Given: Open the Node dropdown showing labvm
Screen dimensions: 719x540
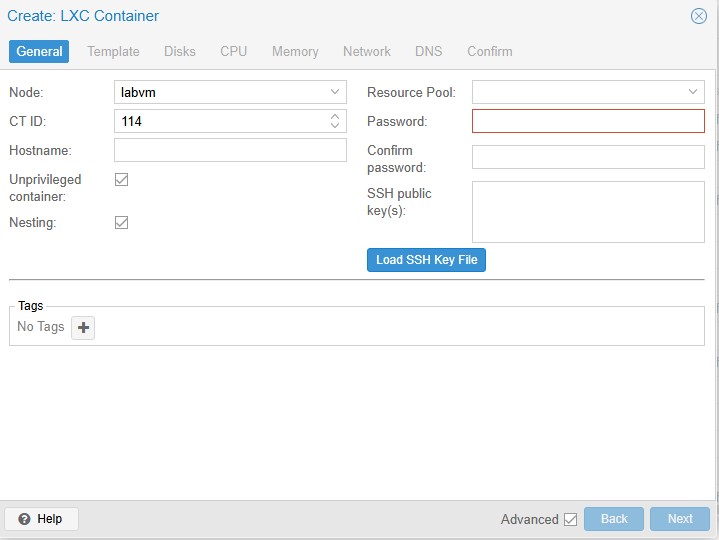Looking at the screenshot, I should click(230, 92).
